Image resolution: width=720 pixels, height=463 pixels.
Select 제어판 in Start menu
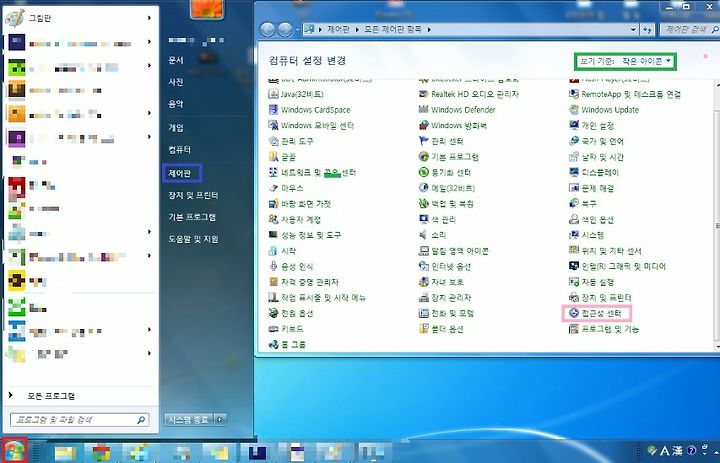click(x=179, y=173)
